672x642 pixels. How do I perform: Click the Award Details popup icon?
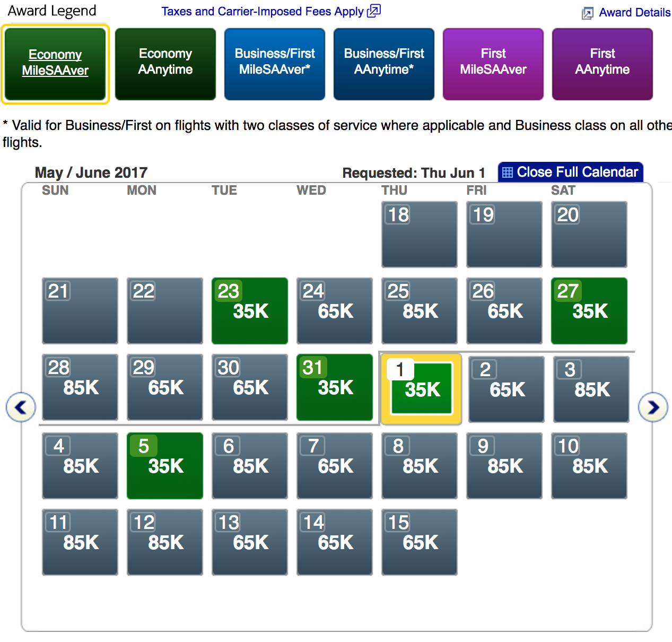(x=587, y=13)
